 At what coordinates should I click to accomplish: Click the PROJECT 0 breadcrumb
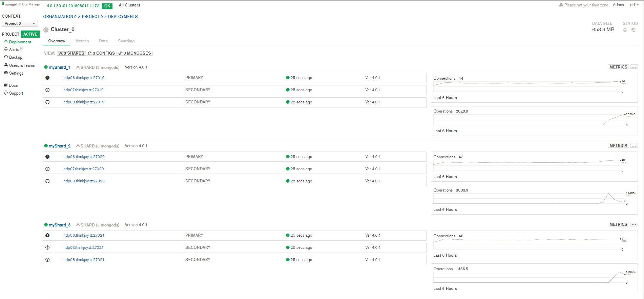pos(92,17)
